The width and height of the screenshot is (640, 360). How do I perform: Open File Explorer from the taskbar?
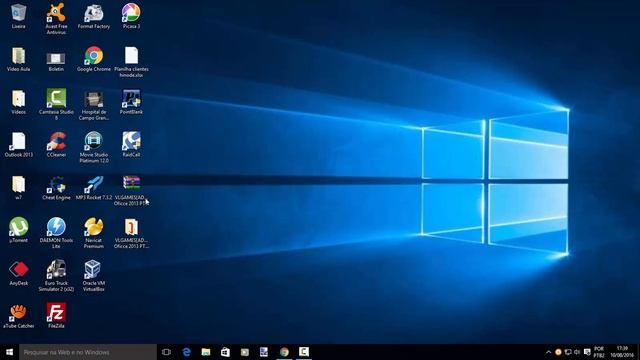pos(206,352)
